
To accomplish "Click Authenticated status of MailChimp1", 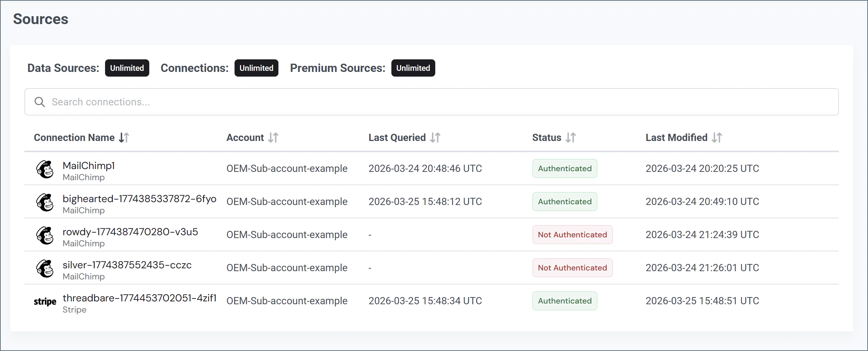I will click(x=565, y=168).
